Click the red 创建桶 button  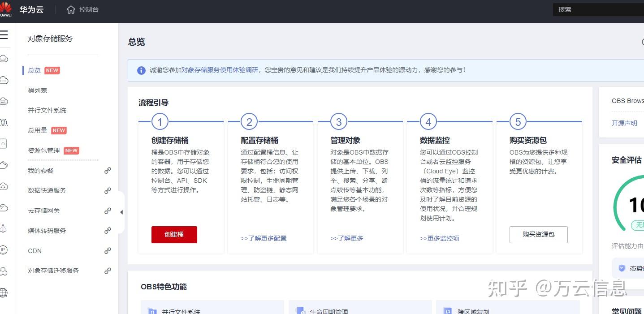(x=174, y=234)
